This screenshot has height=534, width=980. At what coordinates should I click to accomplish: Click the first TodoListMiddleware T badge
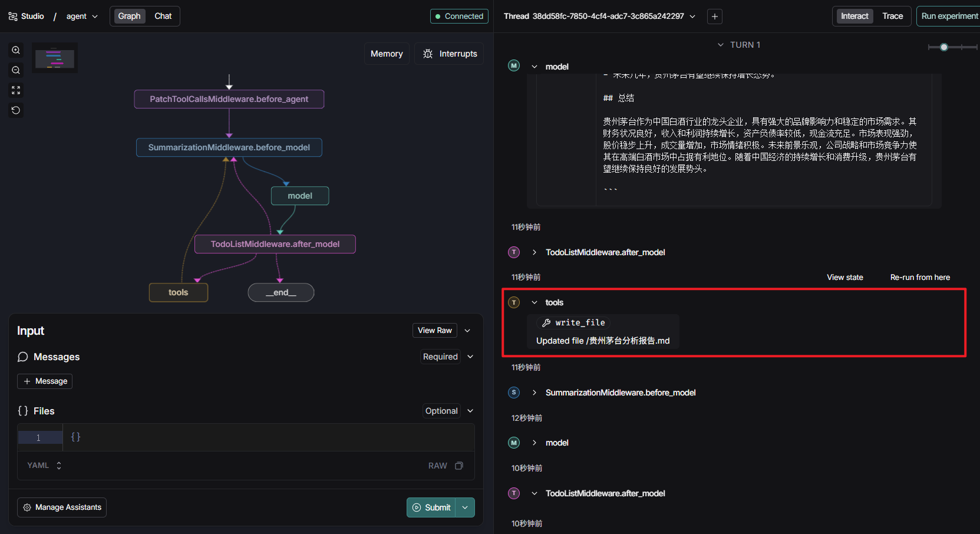pyautogui.click(x=514, y=252)
